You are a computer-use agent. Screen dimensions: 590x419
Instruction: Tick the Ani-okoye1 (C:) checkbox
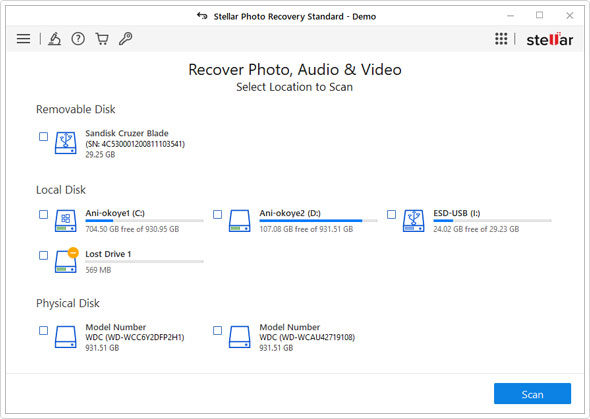pos(44,214)
